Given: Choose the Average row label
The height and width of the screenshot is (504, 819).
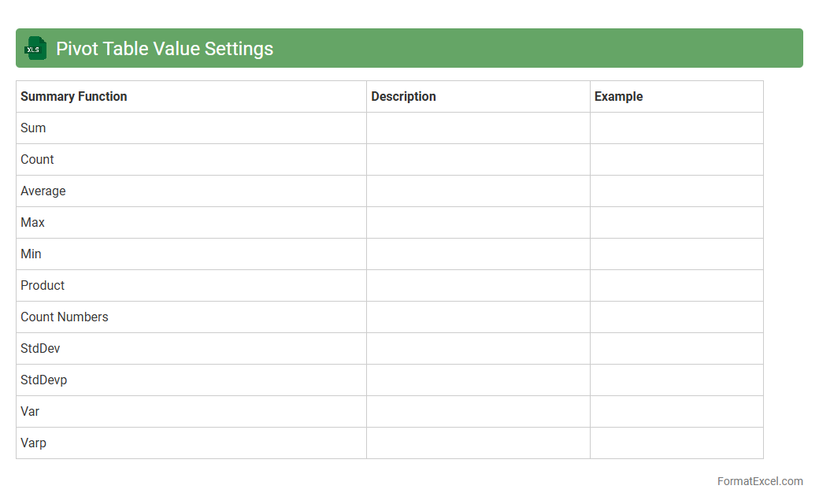Looking at the screenshot, I should click(x=43, y=191).
